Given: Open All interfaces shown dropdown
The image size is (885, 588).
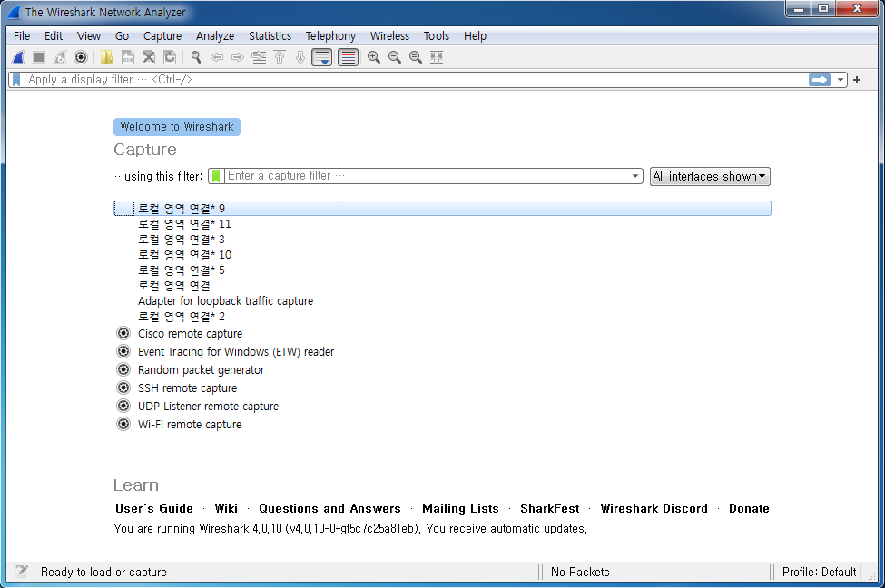Looking at the screenshot, I should click(710, 176).
